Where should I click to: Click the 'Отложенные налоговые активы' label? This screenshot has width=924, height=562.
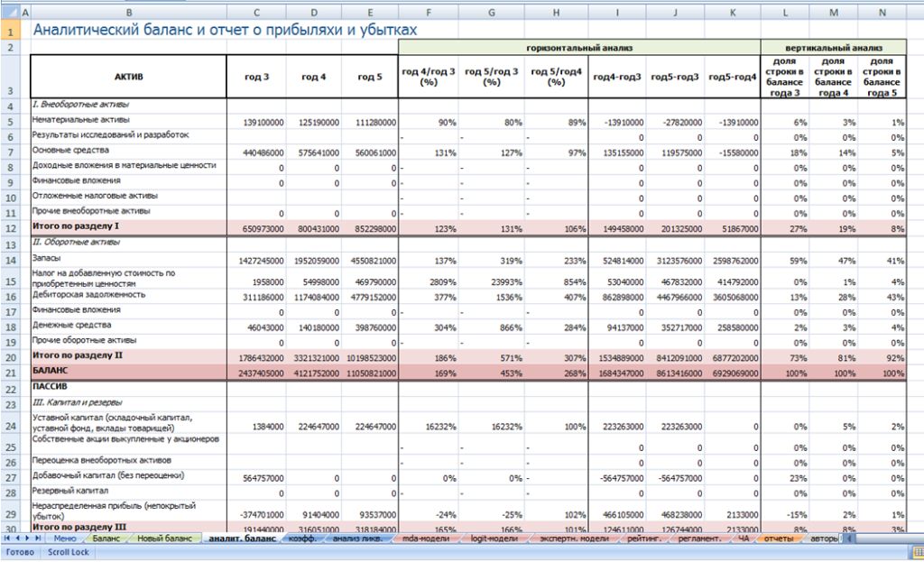click(x=95, y=196)
